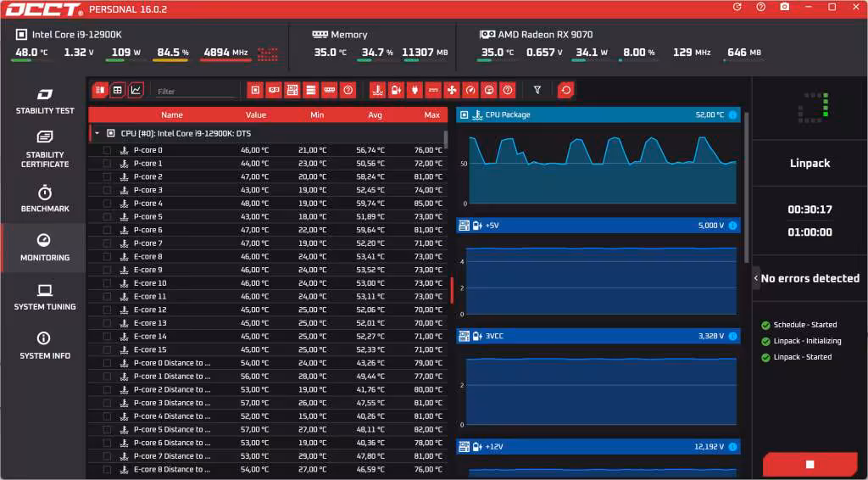This screenshot has width=868, height=480.
Task: Click the update icon in title bar
Action: click(737, 7)
